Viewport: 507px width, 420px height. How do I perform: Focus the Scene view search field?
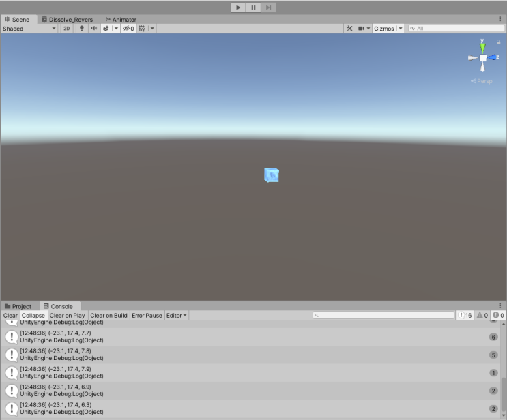tap(457, 29)
